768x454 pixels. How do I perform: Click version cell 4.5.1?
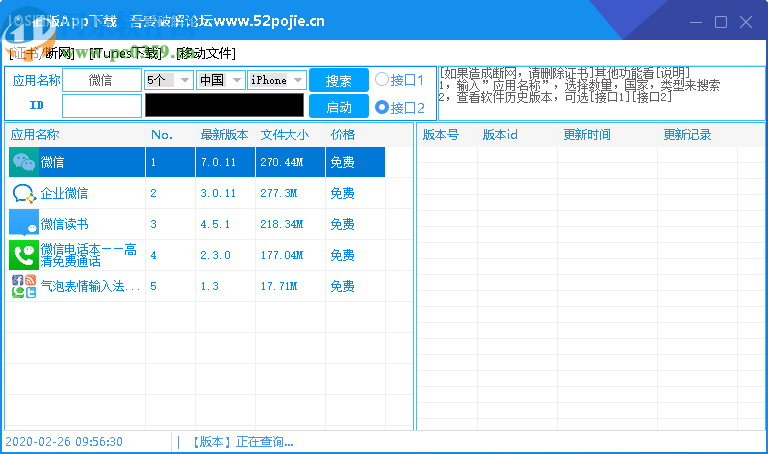pyautogui.click(x=215, y=224)
